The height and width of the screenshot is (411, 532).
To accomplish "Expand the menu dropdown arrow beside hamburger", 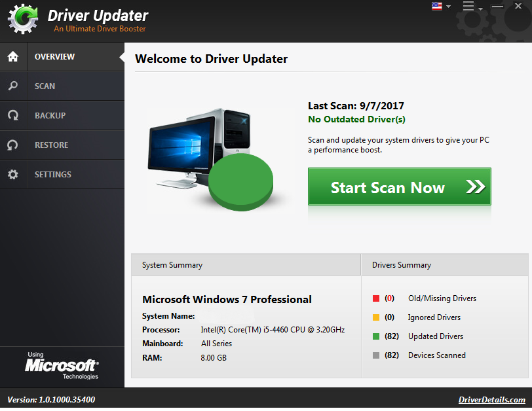I will pyautogui.click(x=480, y=9).
